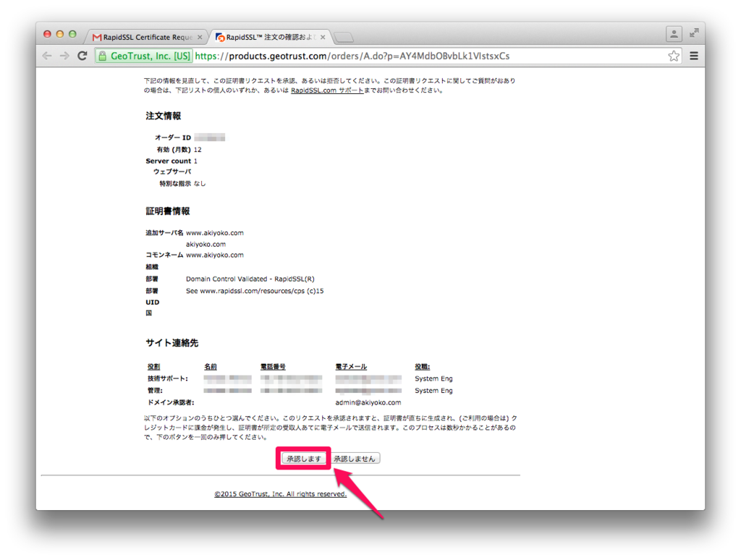The width and height of the screenshot is (741, 560).
Task: Click the standalone akiyoko.com server name
Action: click(206, 245)
